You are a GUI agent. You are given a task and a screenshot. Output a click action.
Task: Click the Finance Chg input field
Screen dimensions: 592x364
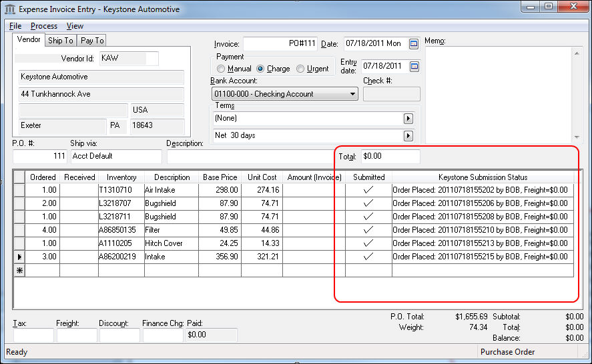click(x=163, y=335)
